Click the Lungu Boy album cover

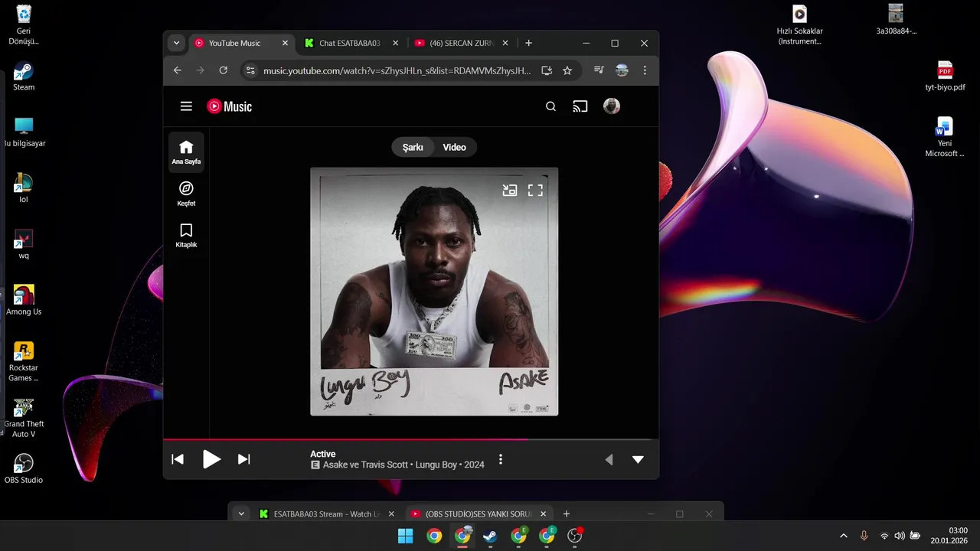434,292
